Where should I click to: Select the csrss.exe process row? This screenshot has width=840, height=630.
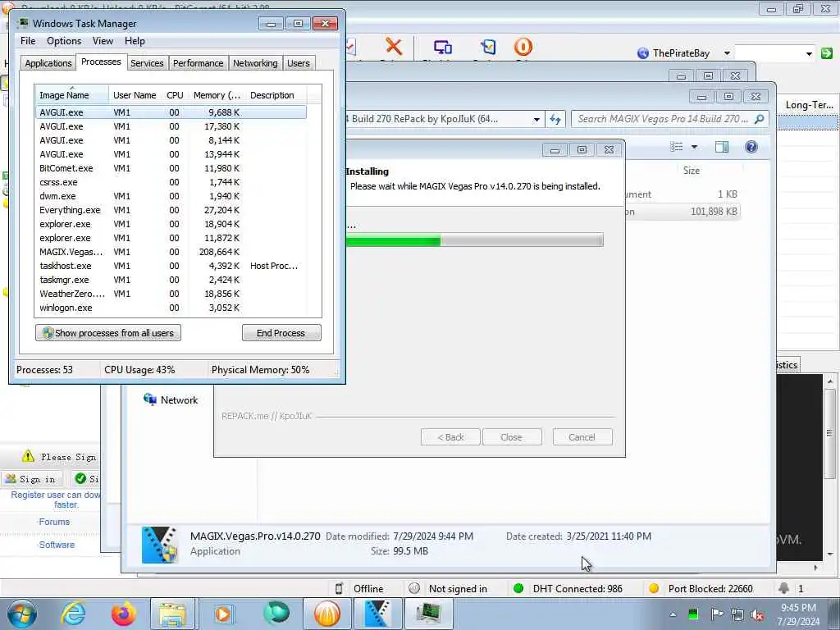171,182
